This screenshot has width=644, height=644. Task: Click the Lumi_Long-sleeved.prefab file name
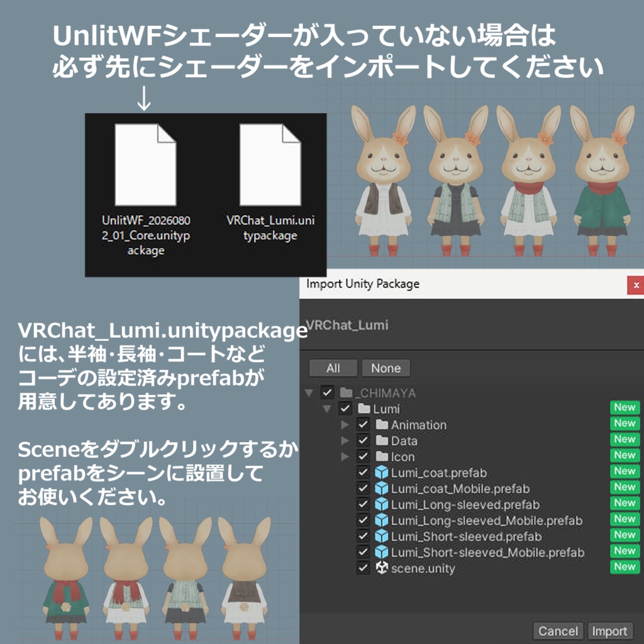[x=465, y=504]
